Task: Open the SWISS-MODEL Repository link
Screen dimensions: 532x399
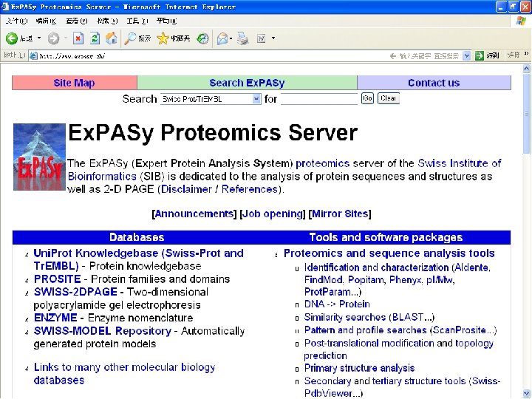Action: [x=103, y=331]
